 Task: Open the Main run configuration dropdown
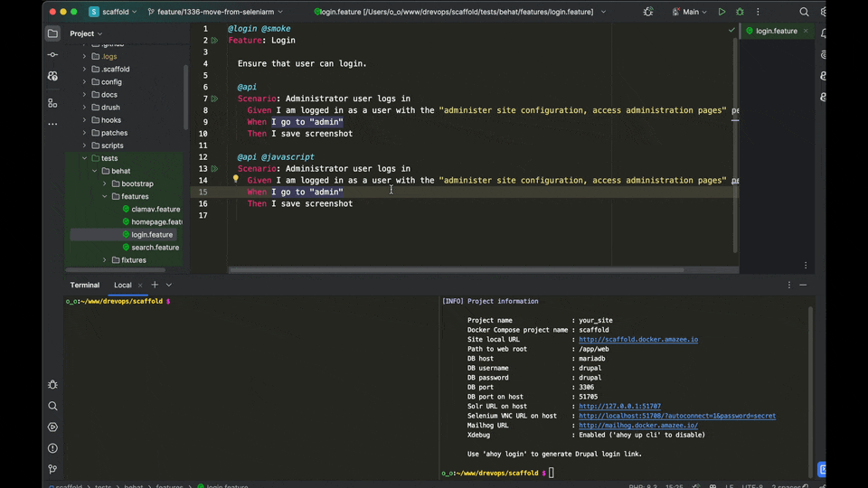(x=690, y=12)
